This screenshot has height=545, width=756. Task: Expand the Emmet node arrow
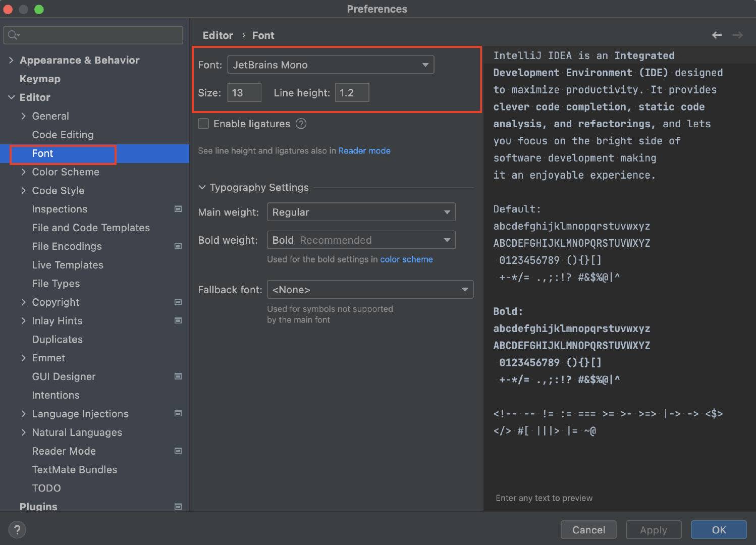23,358
